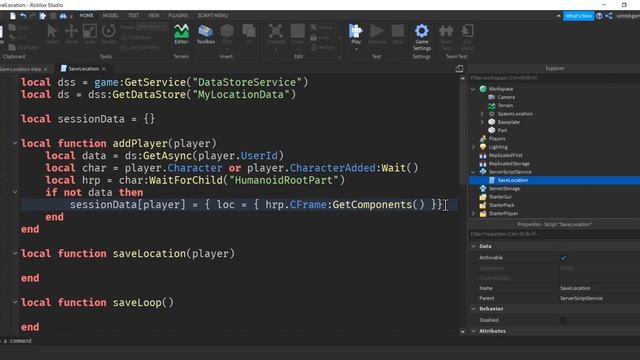Toggle the Archivable checkbox
The image size is (640, 360).
tap(563, 258)
